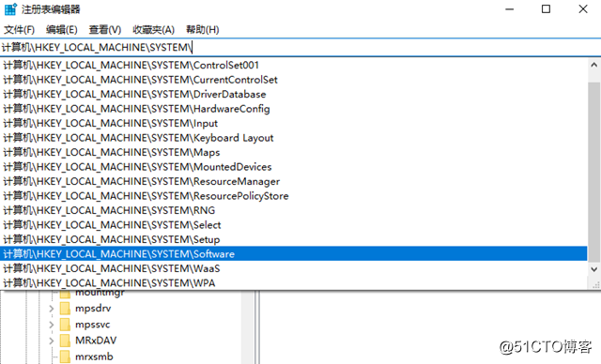Screen dimensions: 601x364
Task: Select the MRxDAV folder icon
Action: [x=65, y=341]
